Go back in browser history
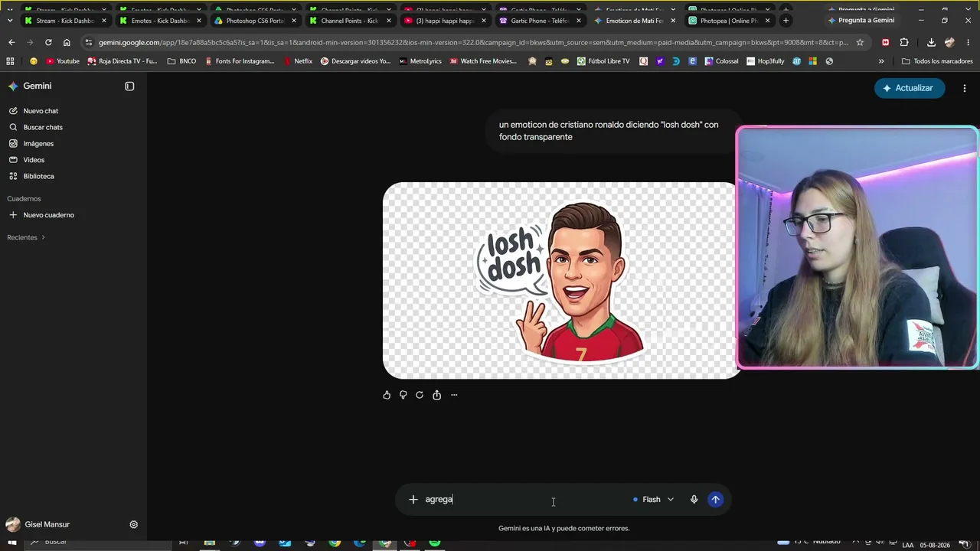 pyautogui.click(x=11, y=43)
